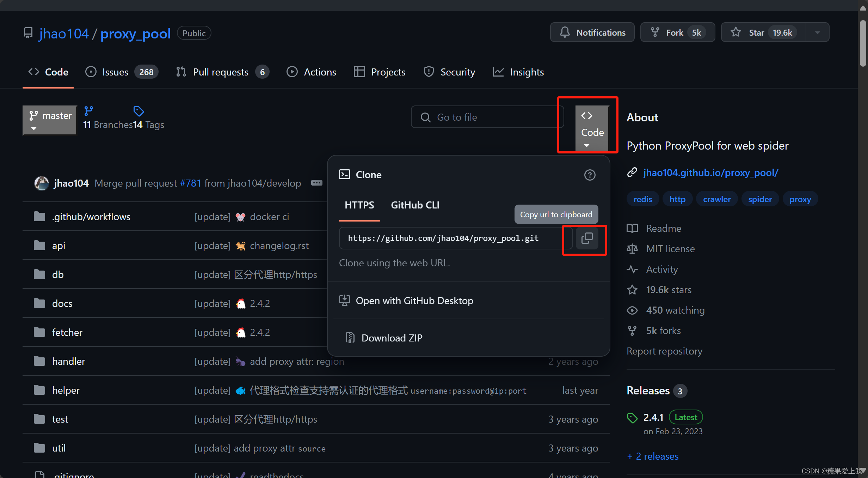The height and width of the screenshot is (478, 868).
Task: Click the .github/workflows folder icon
Action: click(39, 216)
